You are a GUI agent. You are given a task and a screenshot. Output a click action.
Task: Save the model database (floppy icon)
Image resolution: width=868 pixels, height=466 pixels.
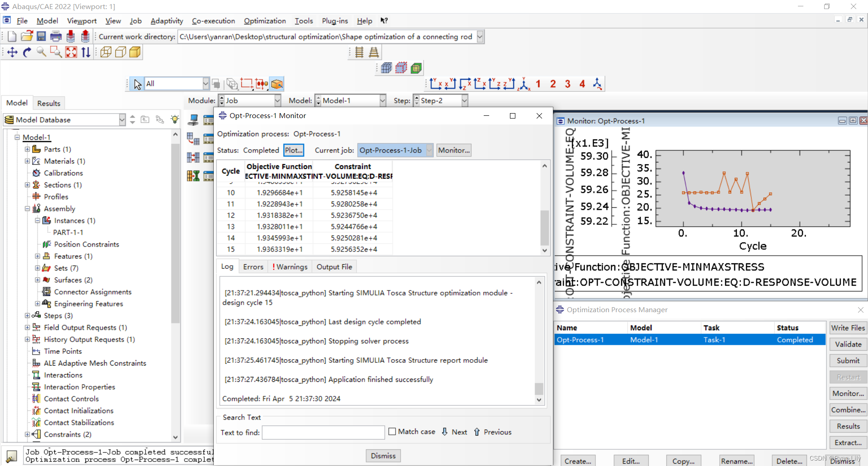click(x=41, y=37)
